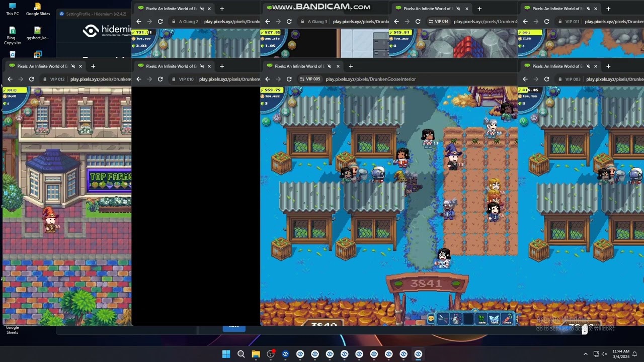Open the volume tray icon
The image size is (644, 362).
(x=604, y=354)
